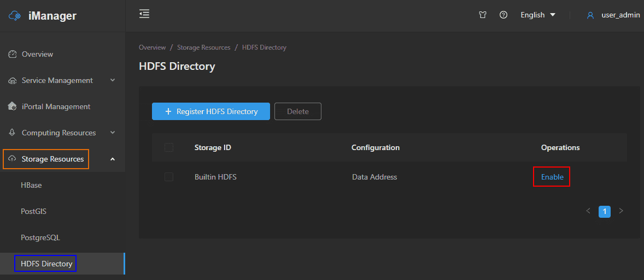Viewport: 644px width, 280px height.
Task: Select page 1 in the pagination
Action: (605, 211)
